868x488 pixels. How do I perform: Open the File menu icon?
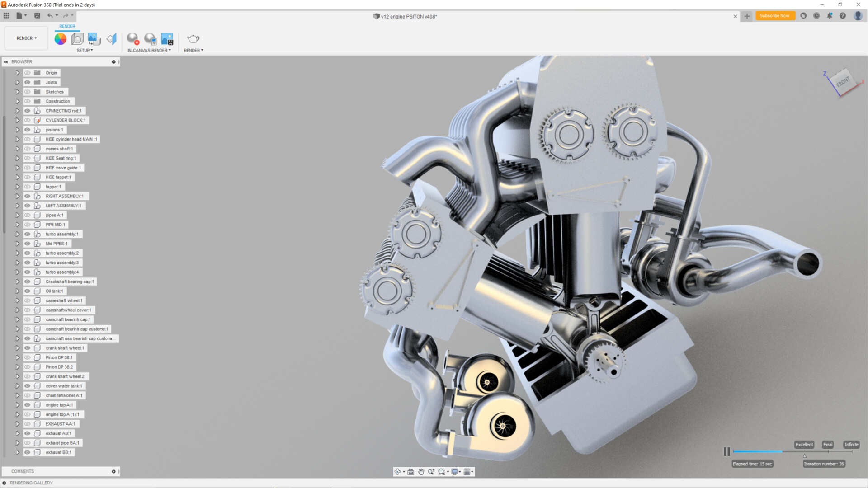[20, 15]
